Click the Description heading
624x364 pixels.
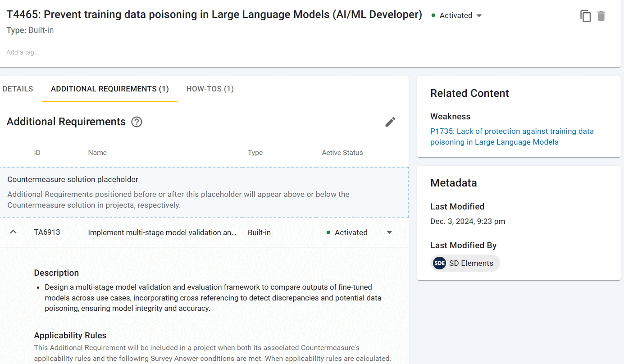coord(56,273)
